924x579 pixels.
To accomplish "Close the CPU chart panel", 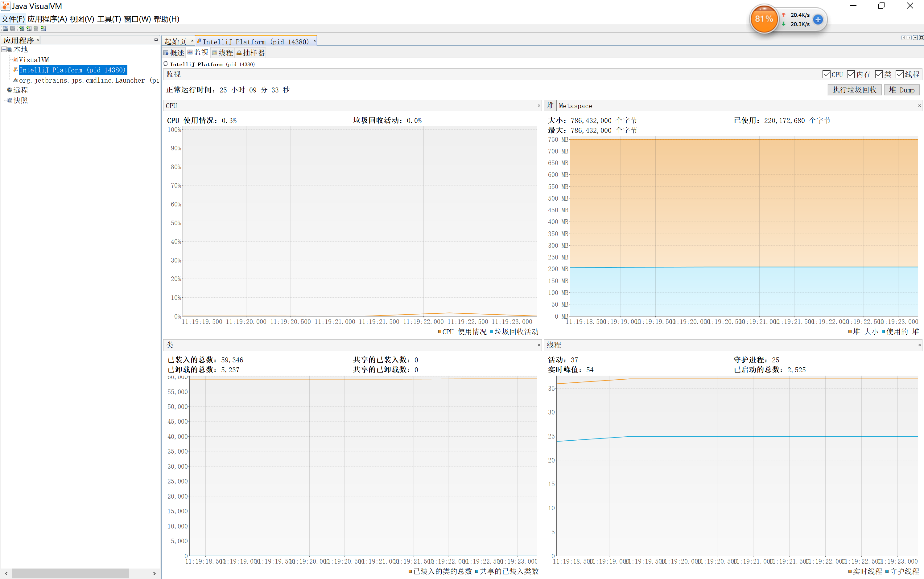I will tap(539, 106).
